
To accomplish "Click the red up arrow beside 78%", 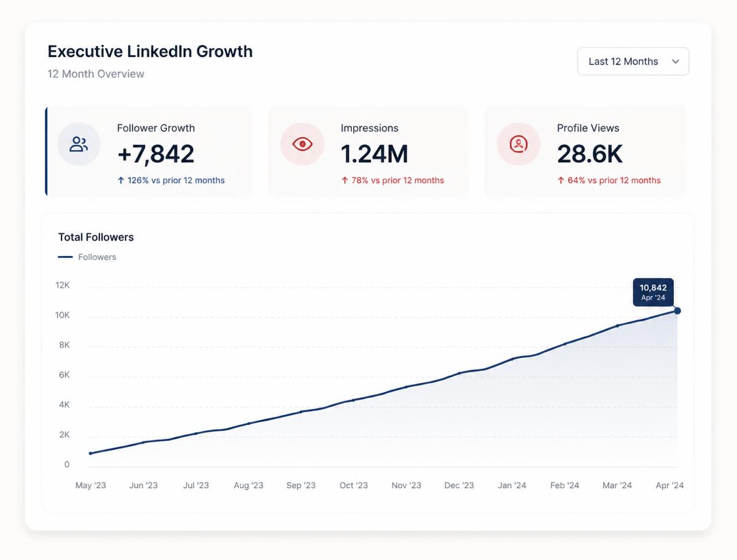I will (x=345, y=181).
